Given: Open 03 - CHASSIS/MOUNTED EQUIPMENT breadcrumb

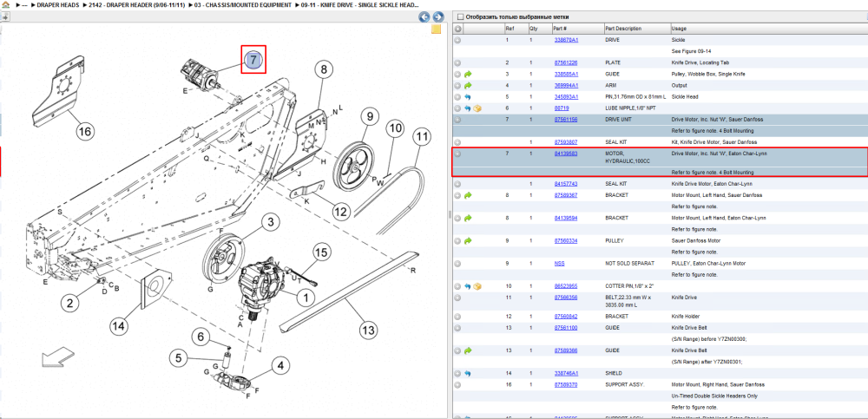Looking at the screenshot, I should click(x=244, y=5).
